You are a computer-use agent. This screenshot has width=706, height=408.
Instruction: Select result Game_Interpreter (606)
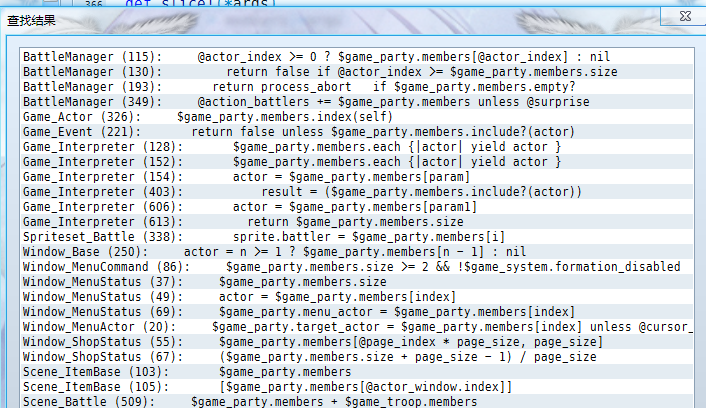pos(356,207)
